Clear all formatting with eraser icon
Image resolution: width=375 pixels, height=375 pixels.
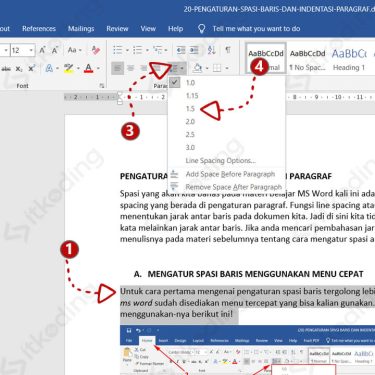(x=96, y=50)
